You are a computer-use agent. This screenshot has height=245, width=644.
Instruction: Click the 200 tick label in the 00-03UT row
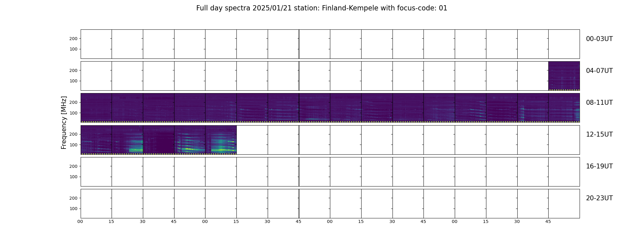point(73,39)
